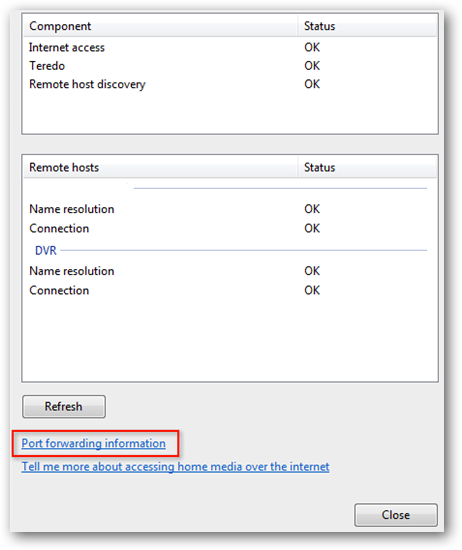Viewport: 462px width, 550px height.
Task: Click OK status for Remote host discovery
Action: (312, 84)
